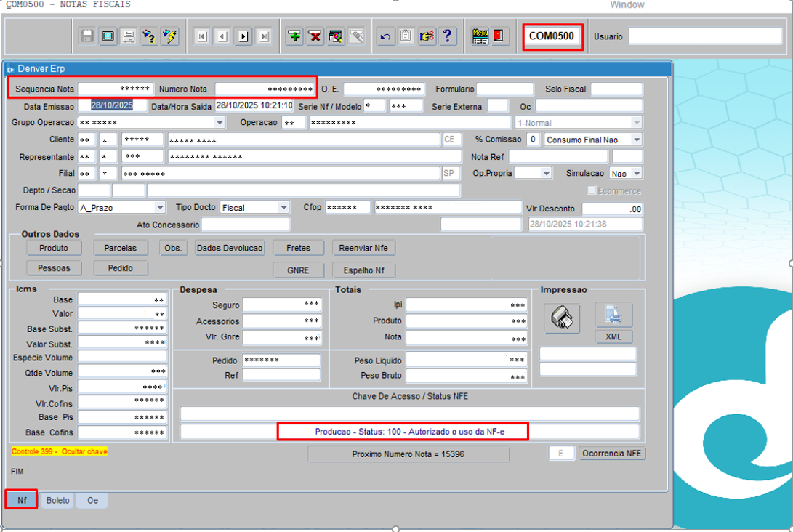Click the Reenviar Nfe button

[x=363, y=248]
